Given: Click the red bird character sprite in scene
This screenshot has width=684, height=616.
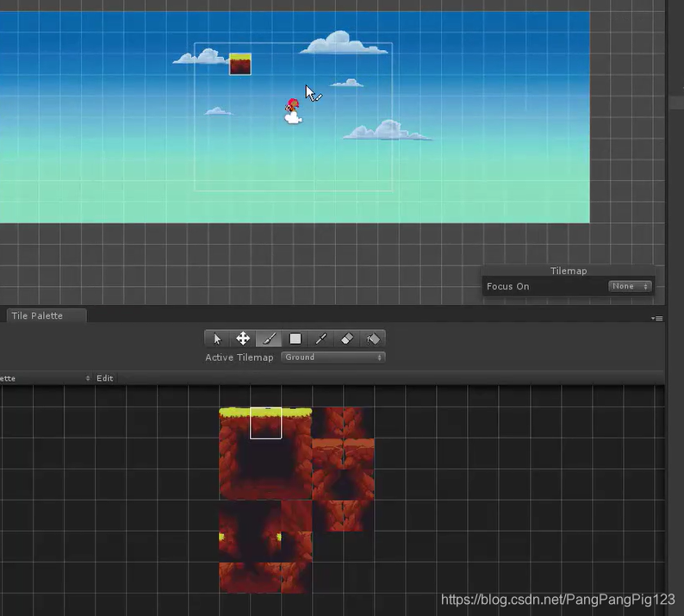Looking at the screenshot, I should pyautogui.click(x=293, y=111).
